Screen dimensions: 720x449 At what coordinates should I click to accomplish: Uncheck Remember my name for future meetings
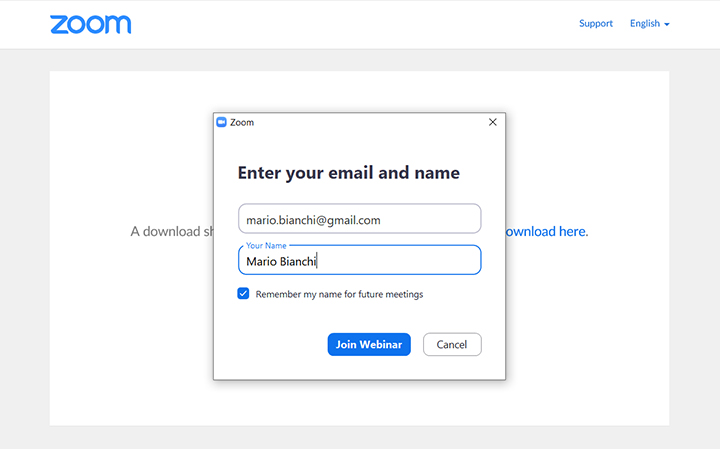243,293
